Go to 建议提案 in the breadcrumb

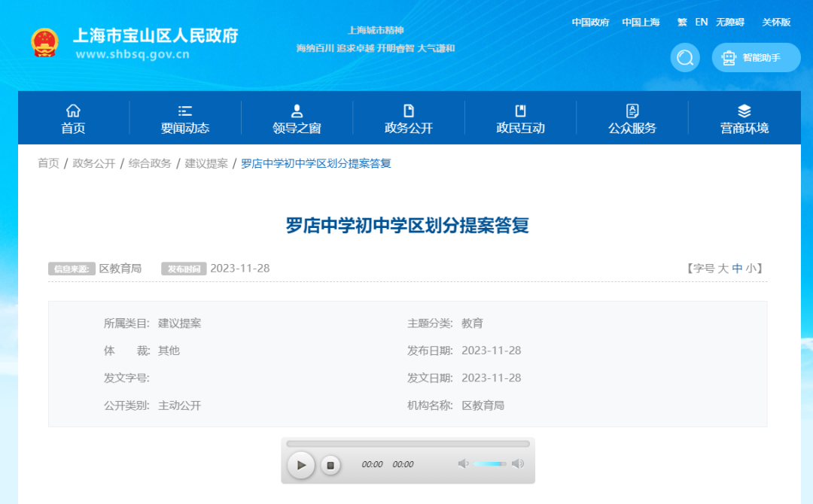pyautogui.click(x=206, y=164)
